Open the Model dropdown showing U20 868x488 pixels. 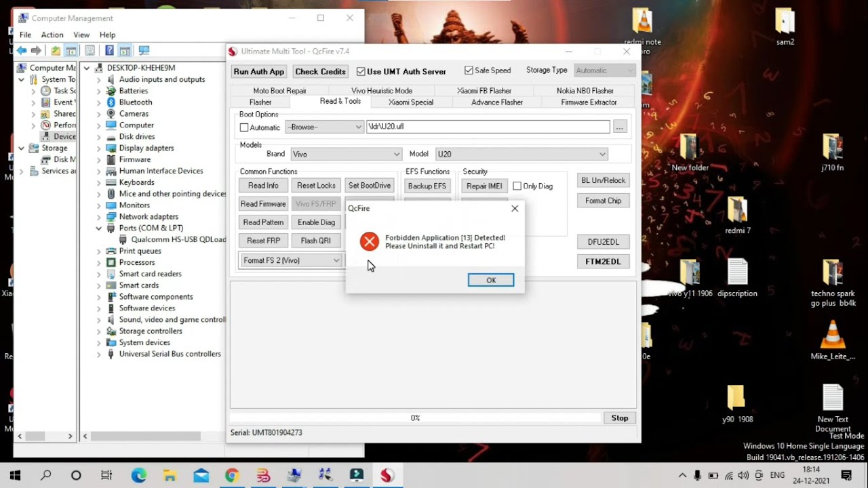point(521,154)
